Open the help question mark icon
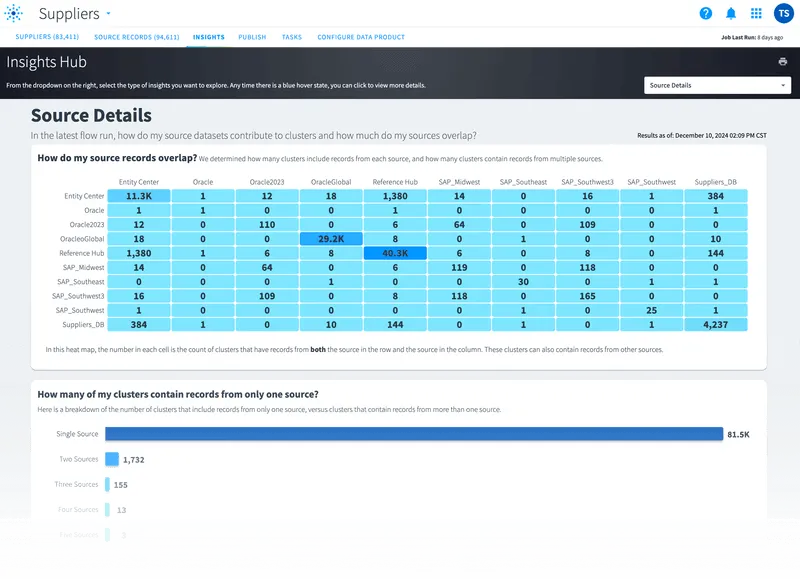Image resolution: width=800 pixels, height=579 pixels. click(x=706, y=13)
